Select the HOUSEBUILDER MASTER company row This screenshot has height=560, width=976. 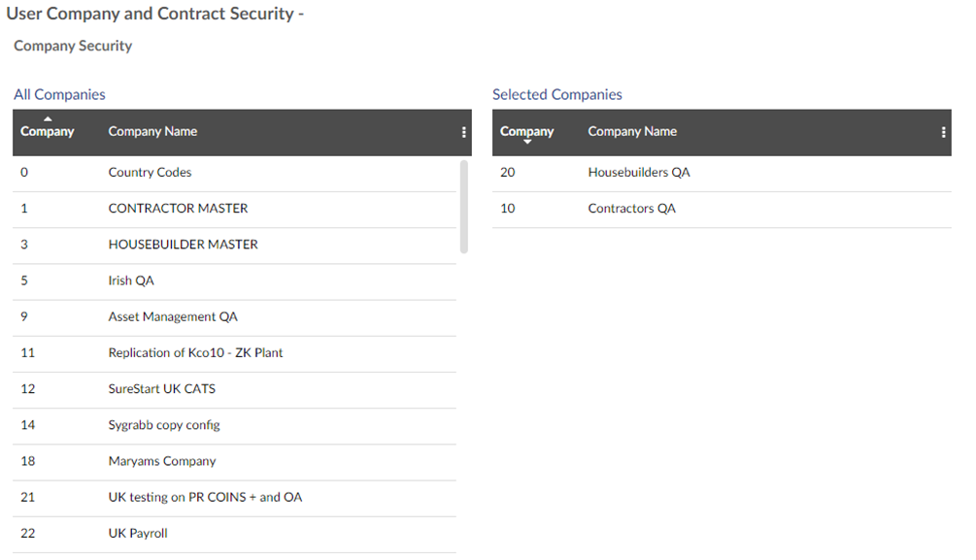pos(235,246)
